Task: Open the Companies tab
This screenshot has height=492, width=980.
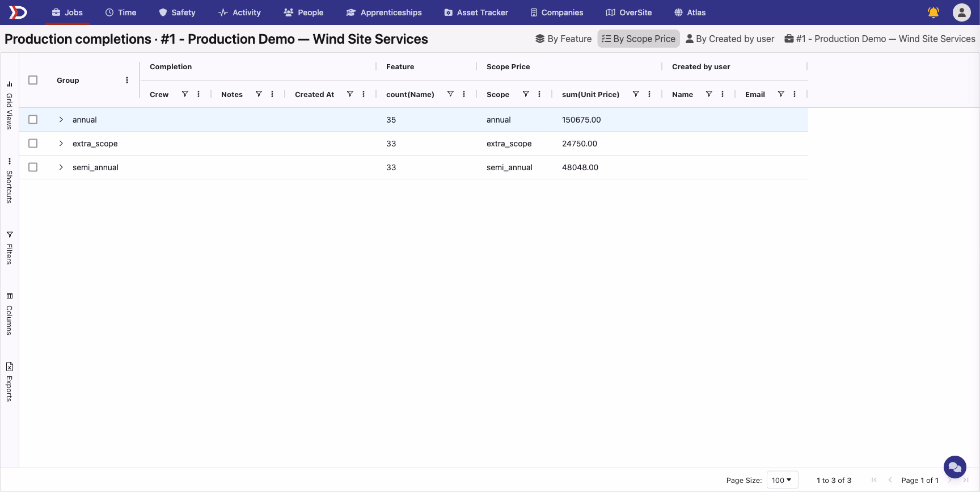Action: (556, 12)
